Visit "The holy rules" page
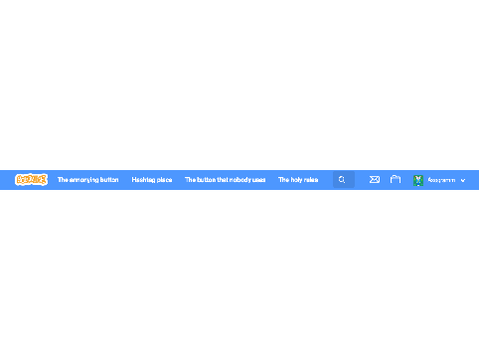The image size is (479, 360). pos(298,180)
